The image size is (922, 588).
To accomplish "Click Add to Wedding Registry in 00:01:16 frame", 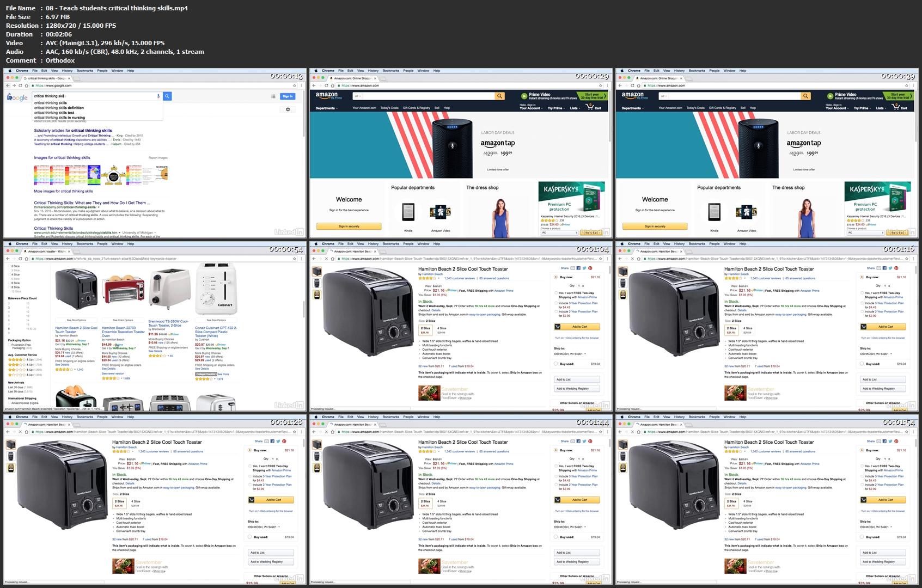I will (x=883, y=388).
